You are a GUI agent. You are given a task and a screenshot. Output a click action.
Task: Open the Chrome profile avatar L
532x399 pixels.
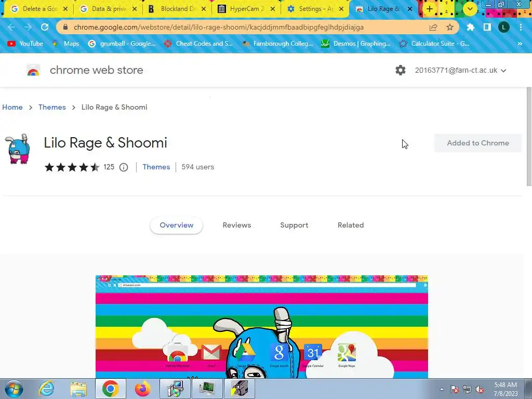point(504,27)
